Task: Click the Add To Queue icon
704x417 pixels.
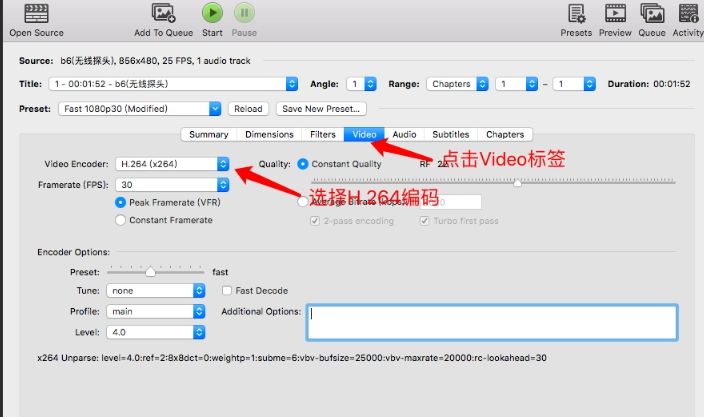Action: (x=163, y=13)
